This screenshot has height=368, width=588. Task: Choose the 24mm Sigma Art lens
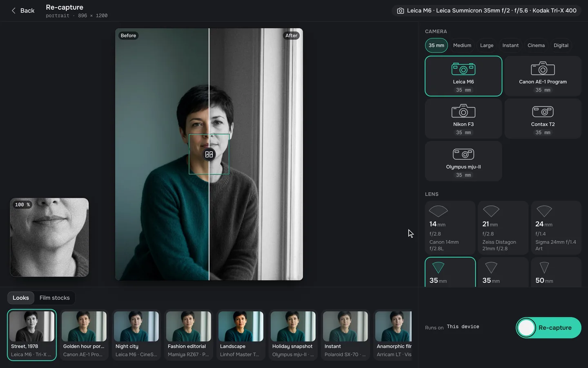click(556, 228)
